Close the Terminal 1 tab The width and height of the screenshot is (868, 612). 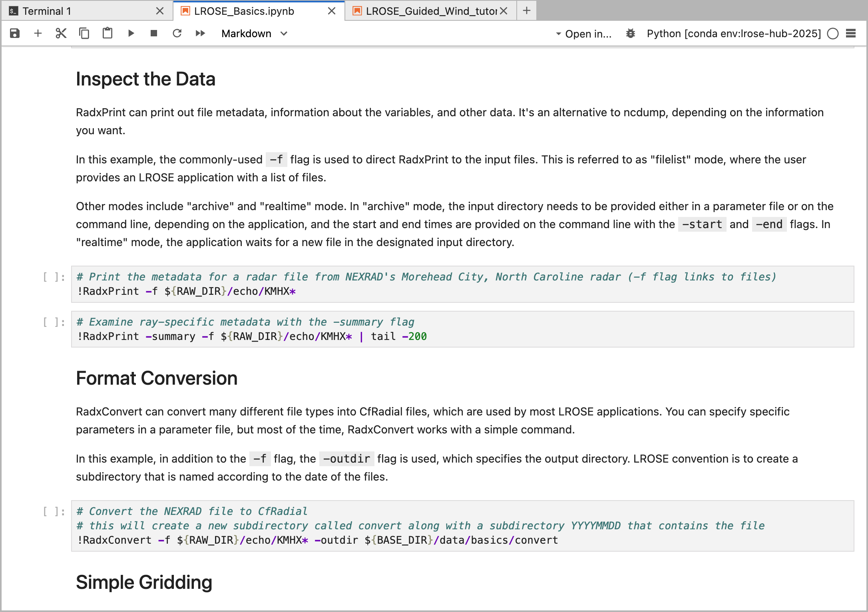(160, 11)
